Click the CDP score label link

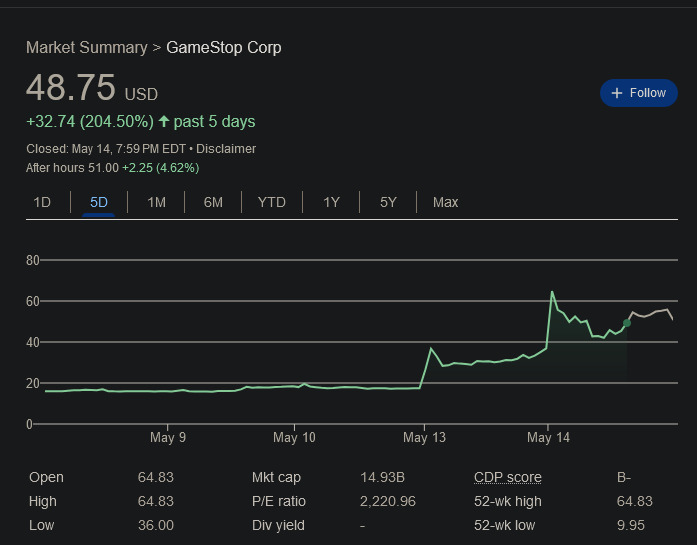click(x=509, y=477)
